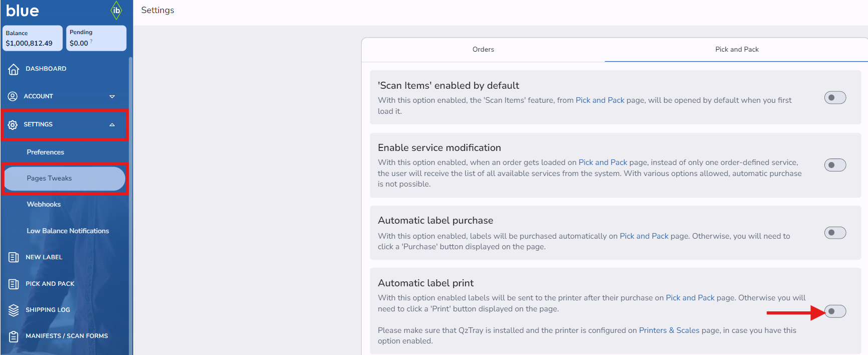Open the Printers & Scales link
Viewport: 868px width, 355px height.
(x=669, y=330)
